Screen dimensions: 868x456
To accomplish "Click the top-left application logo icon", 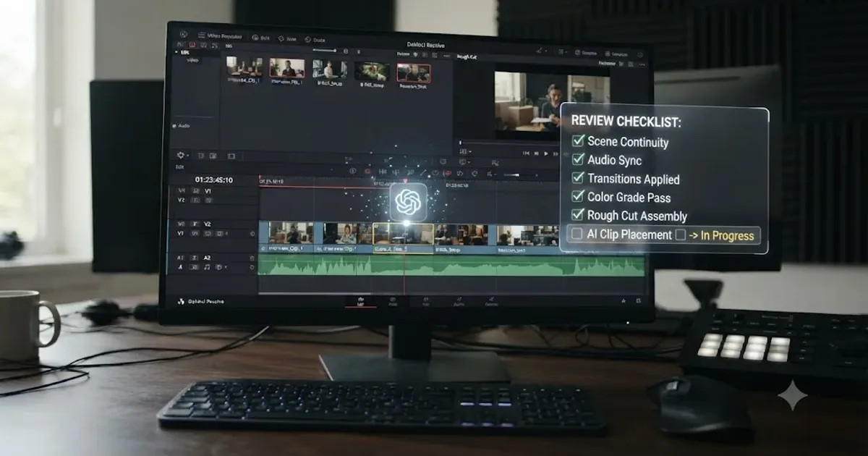I will pyautogui.click(x=184, y=34).
